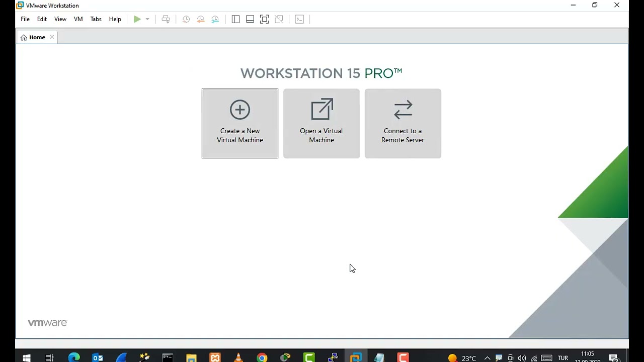644x362 pixels.
Task: Open the Tabs menu
Action: point(96,19)
